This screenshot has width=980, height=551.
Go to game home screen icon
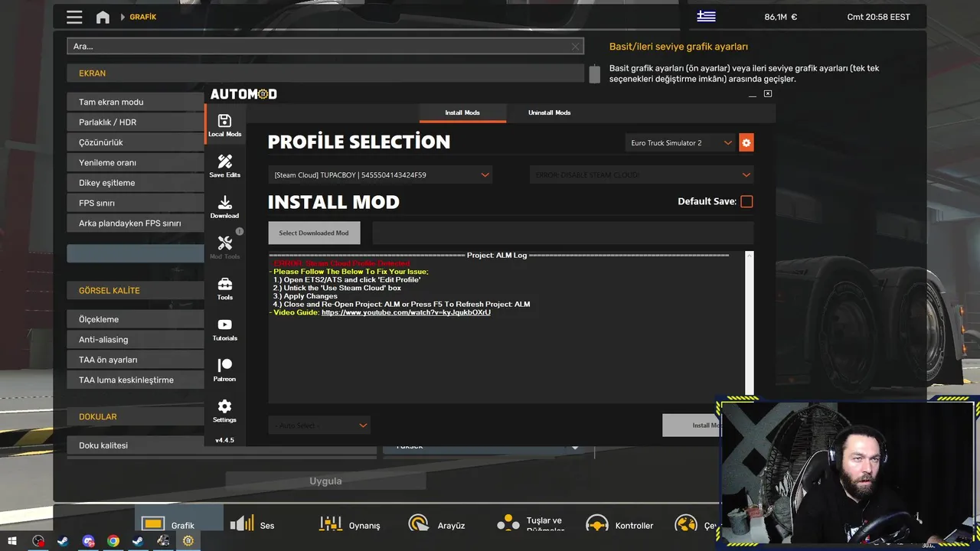pyautogui.click(x=103, y=17)
